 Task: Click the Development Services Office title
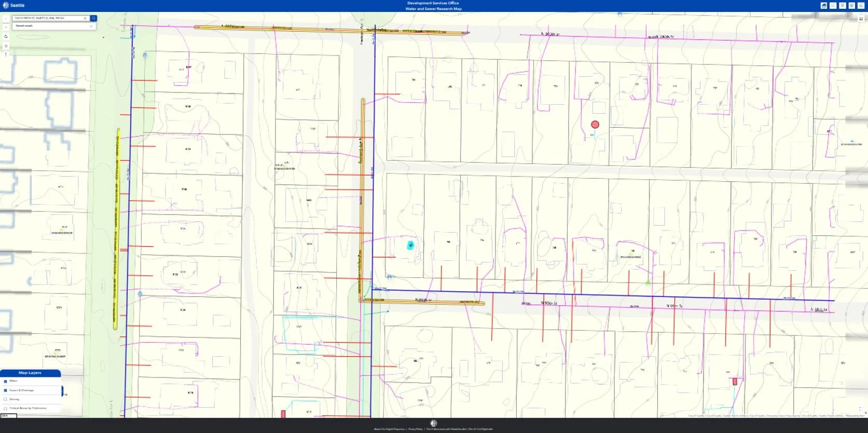pyautogui.click(x=433, y=3)
